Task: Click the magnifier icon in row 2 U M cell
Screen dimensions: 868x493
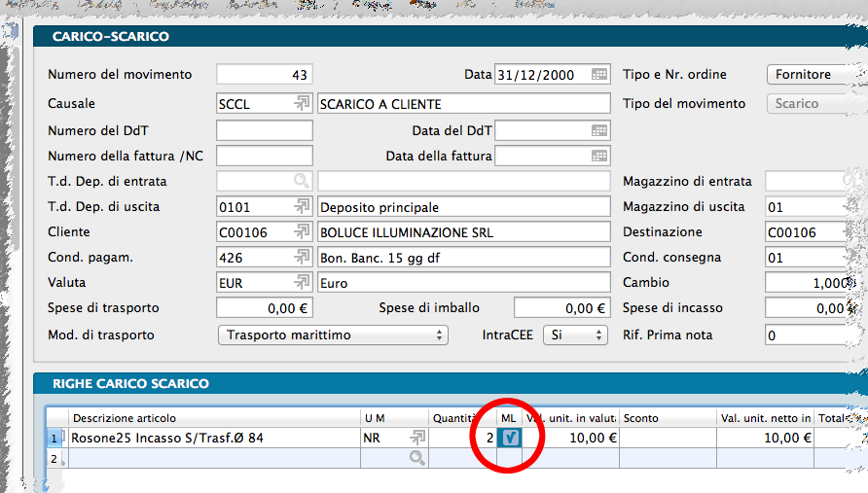Action: pos(417,457)
